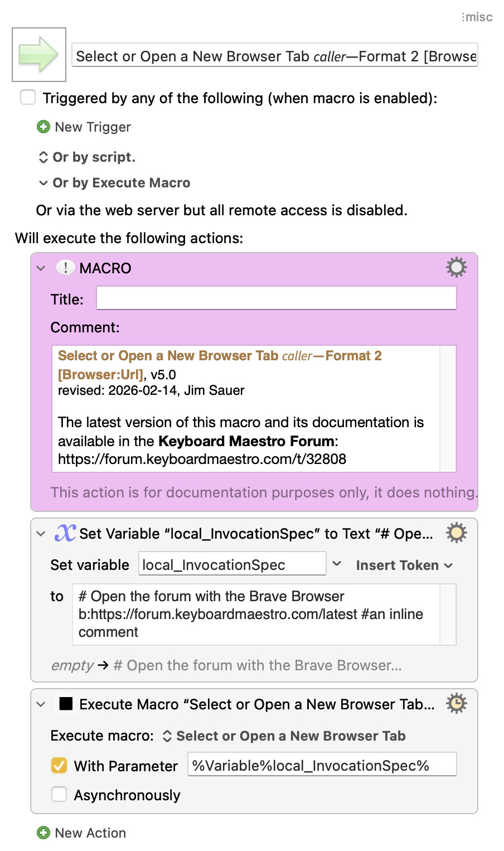
Task: Collapse the MACRO comment action
Action: tap(41, 268)
